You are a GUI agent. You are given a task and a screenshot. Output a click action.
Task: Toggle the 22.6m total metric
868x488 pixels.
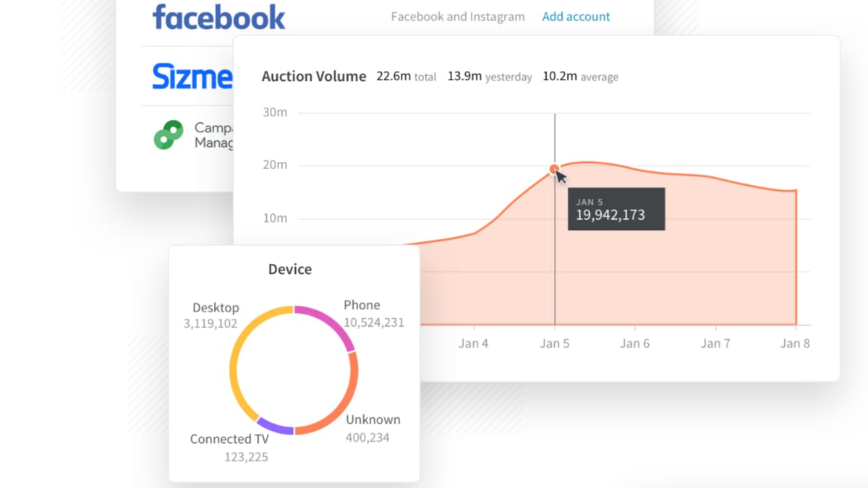[x=406, y=77]
